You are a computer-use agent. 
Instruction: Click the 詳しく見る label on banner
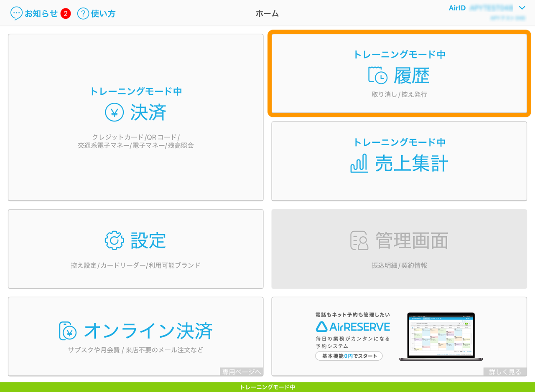coord(505,372)
